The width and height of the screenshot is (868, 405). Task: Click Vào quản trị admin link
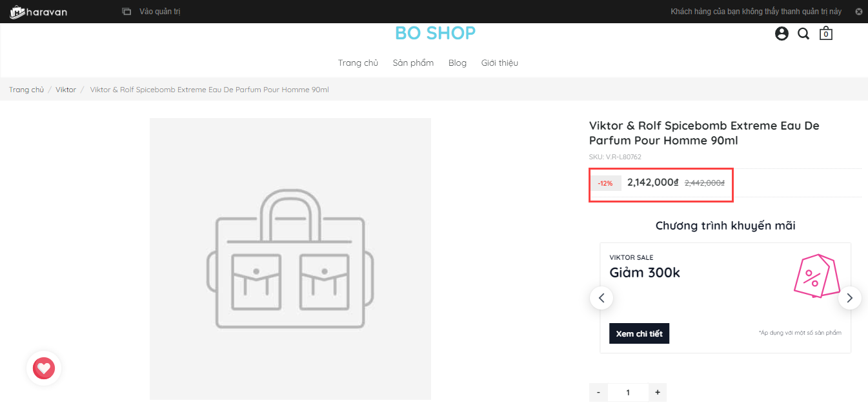[159, 12]
